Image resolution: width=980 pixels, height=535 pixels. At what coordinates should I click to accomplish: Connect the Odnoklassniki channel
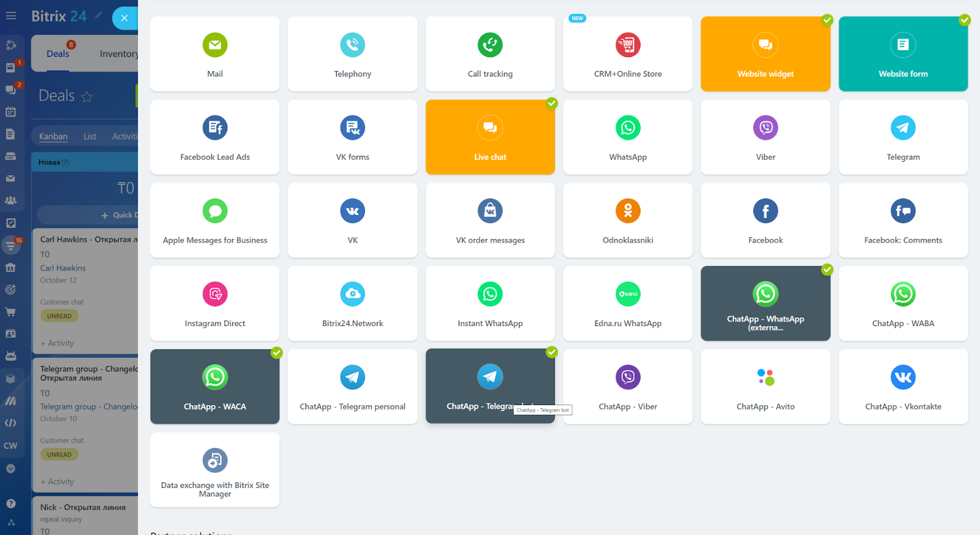click(628, 220)
